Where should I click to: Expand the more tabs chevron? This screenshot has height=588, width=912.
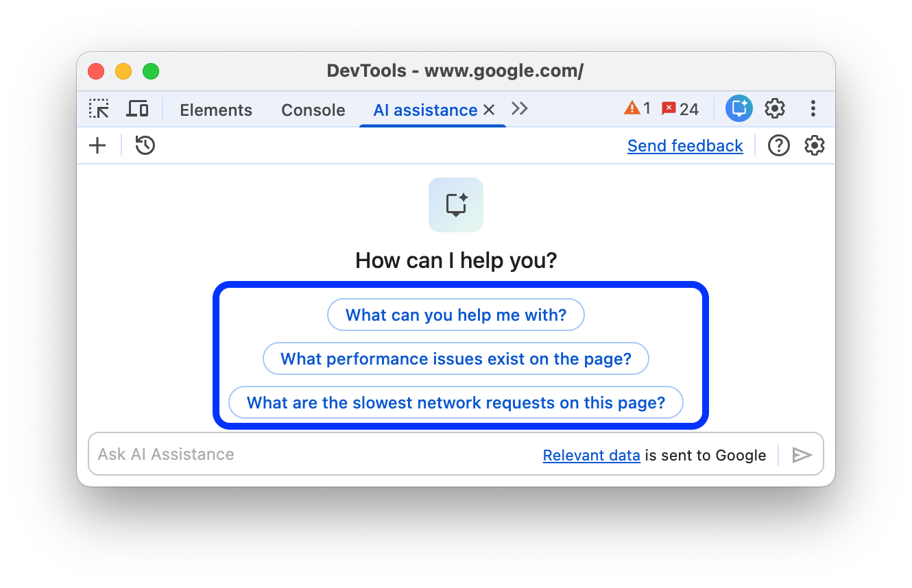click(x=520, y=109)
